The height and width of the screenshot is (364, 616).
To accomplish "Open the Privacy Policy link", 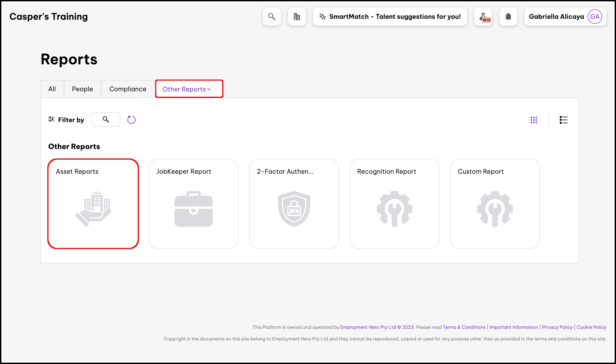I will tap(557, 327).
